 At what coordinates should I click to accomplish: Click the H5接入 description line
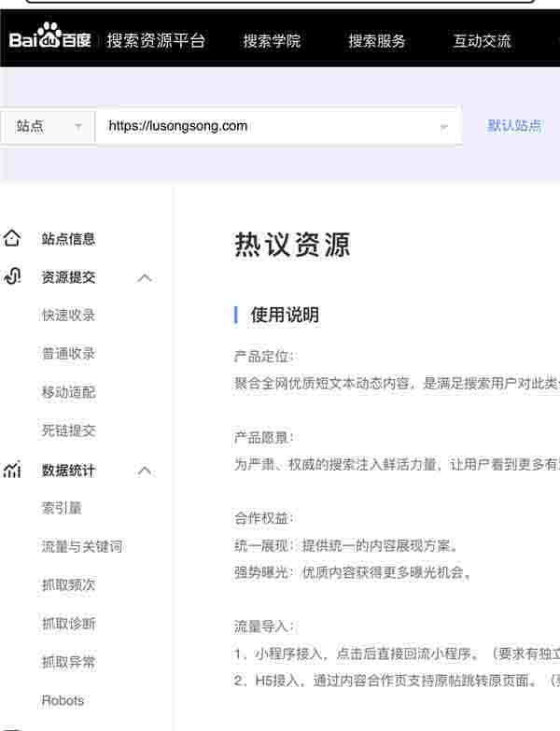[397, 681]
